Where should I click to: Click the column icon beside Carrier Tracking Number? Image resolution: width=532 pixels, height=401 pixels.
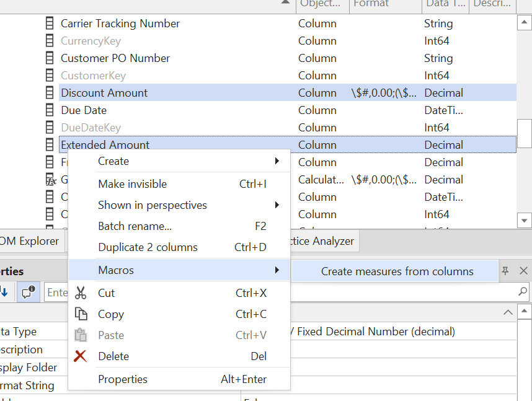click(50, 23)
